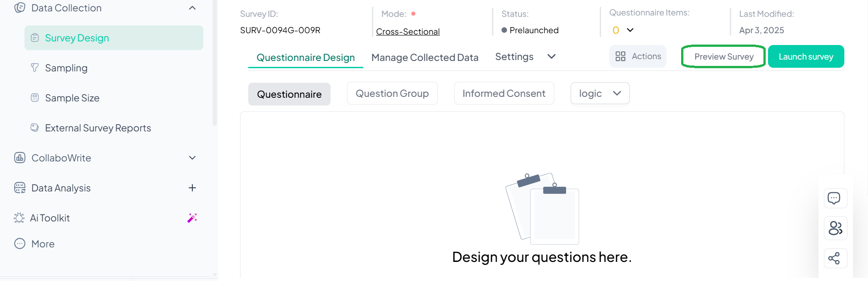Viewport: 868px width, 281px height.
Task: Click the CollaboWrite sidebar icon
Action: tap(20, 158)
